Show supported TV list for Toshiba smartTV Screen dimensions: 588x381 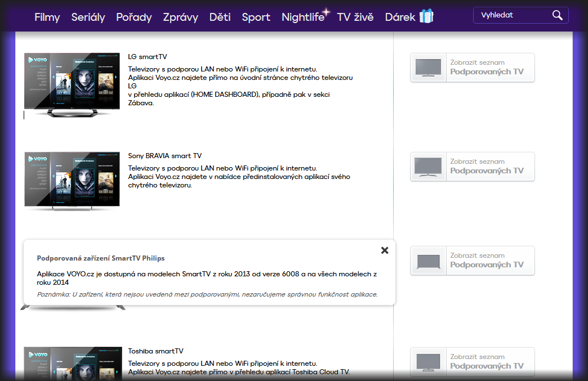473,362
